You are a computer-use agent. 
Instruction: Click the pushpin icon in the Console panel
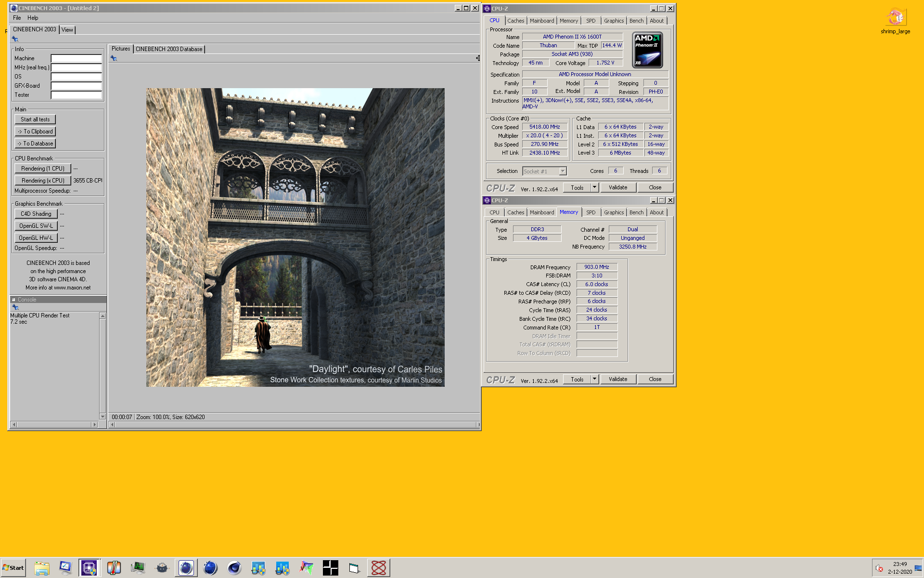[x=15, y=307]
